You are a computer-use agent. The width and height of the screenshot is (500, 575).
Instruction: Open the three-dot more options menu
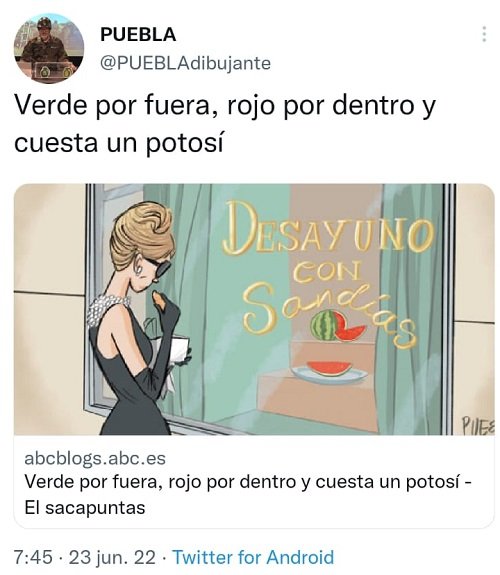tap(484, 34)
